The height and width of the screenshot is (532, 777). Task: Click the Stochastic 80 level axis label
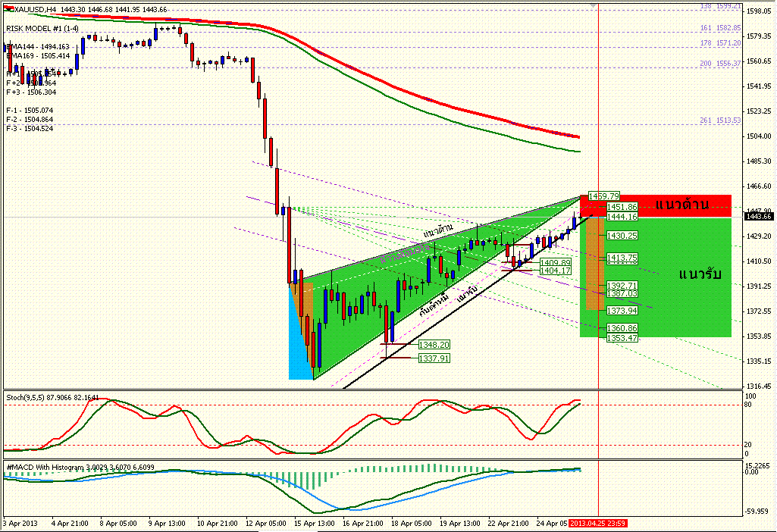point(748,405)
